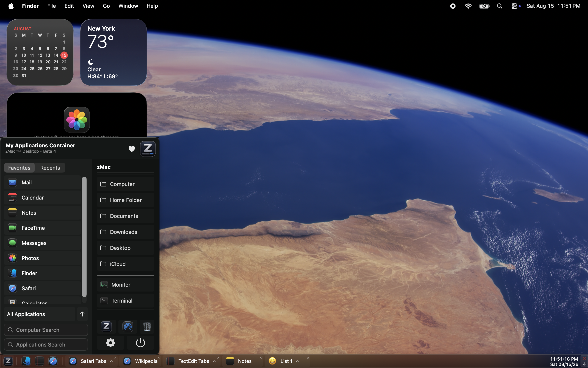Switch to the Recents tab
Screen dimensions: 588x368
click(x=50, y=168)
